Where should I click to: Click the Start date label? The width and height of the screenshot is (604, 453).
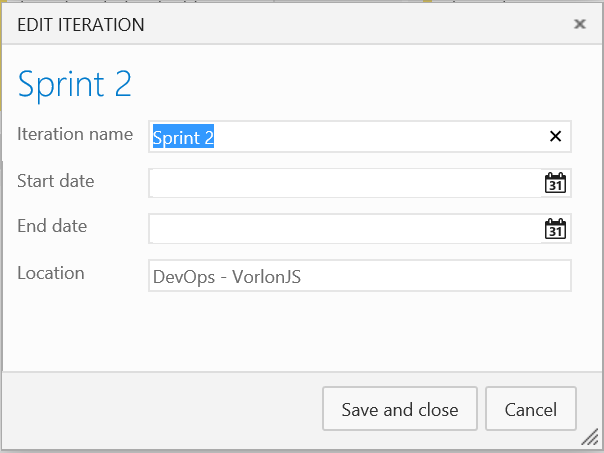[56, 180]
